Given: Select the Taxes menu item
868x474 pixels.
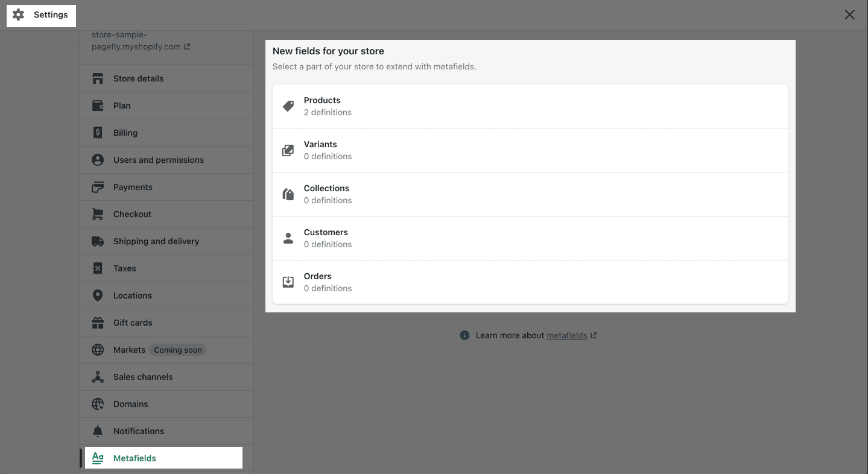Looking at the screenshot, I should coord(166,268).
